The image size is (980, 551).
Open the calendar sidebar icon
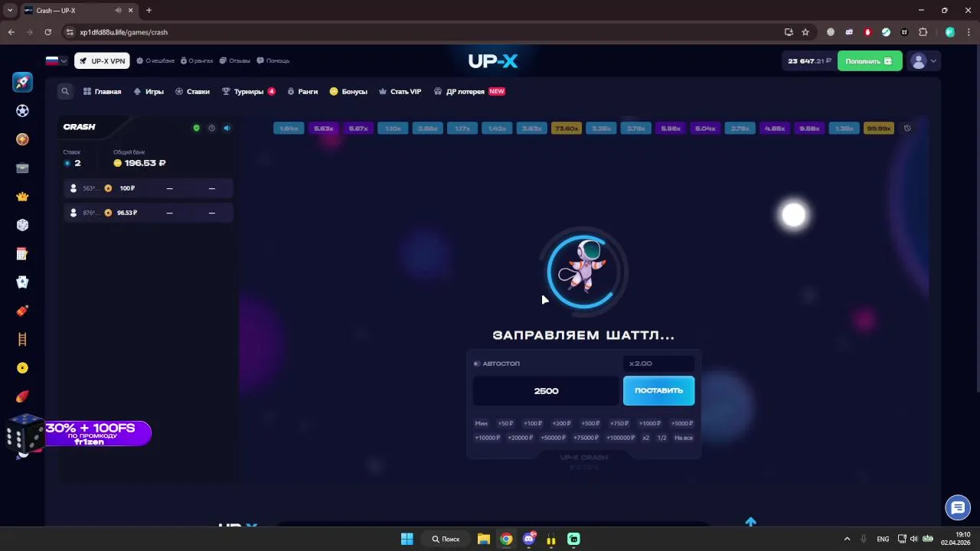tap(22, 254)
